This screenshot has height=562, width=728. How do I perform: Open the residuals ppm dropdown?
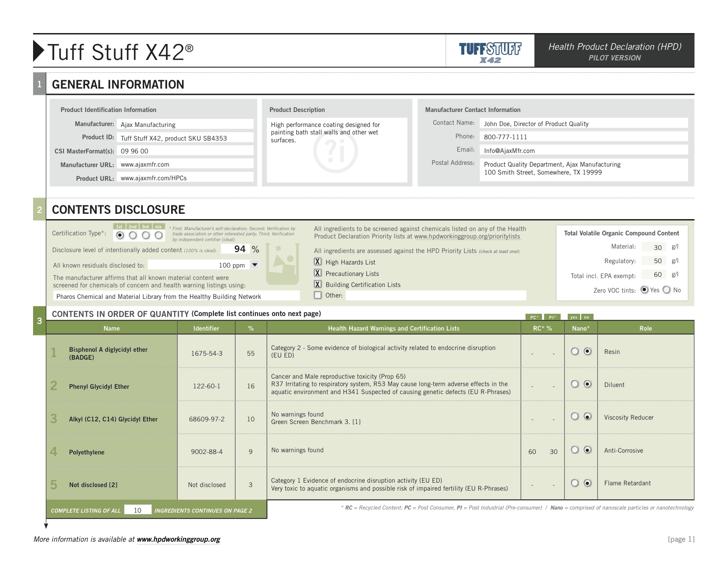pos(254,264)
